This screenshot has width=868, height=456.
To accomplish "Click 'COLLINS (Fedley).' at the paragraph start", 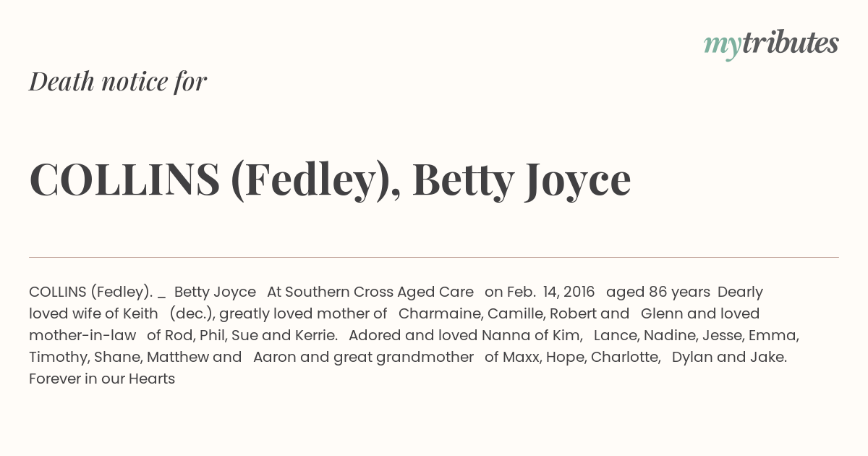I will pyautogui.click(x=90, y=292).
